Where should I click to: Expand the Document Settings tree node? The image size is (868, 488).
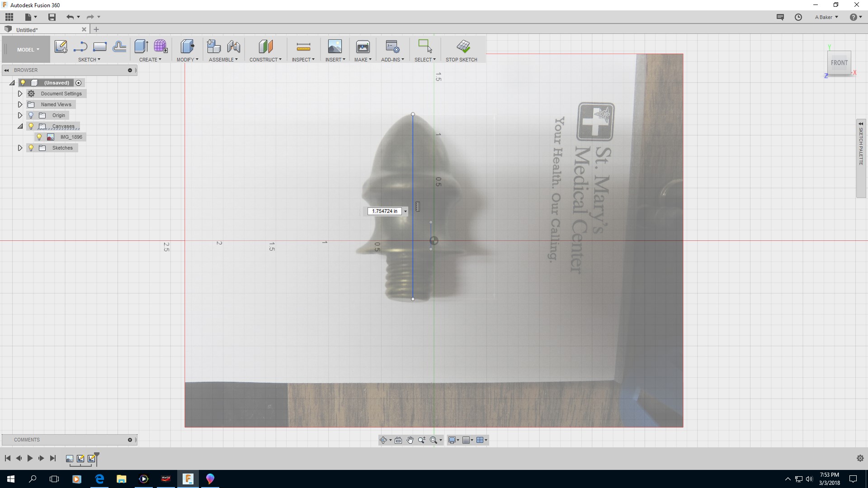pos(20,94)
